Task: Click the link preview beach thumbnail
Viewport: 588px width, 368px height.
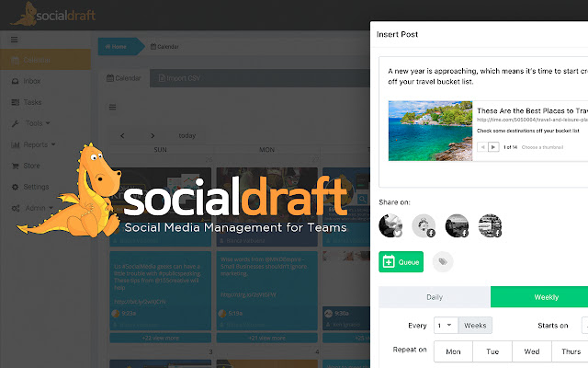Action: [430, 131]
